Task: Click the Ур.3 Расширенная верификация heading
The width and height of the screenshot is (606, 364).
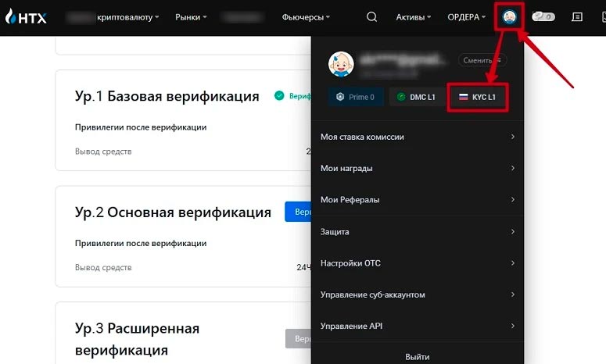Action: [137, 339]
